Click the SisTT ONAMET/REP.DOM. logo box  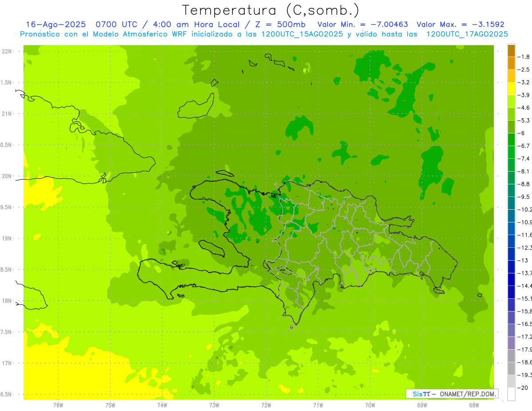(x=452, y=394)
